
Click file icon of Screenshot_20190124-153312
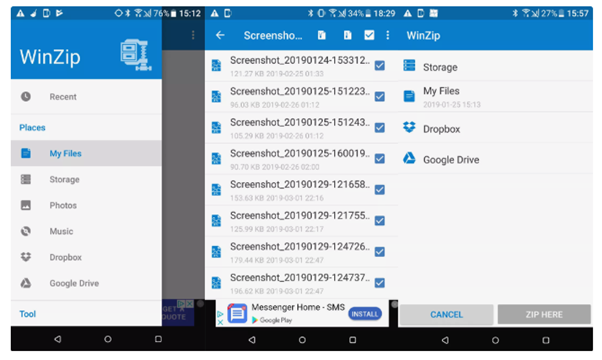click(x=217, y=66)
